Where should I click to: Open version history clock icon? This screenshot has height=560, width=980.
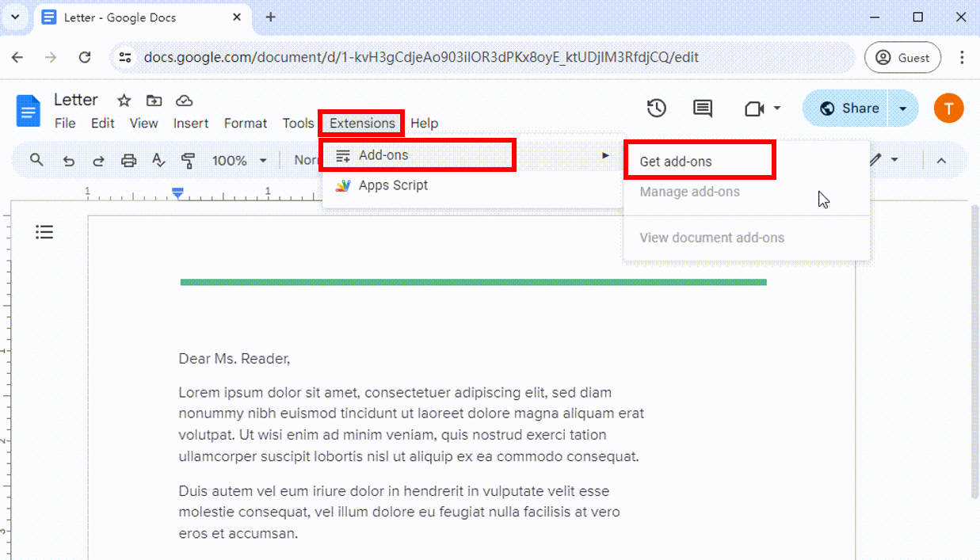point(656,109)
